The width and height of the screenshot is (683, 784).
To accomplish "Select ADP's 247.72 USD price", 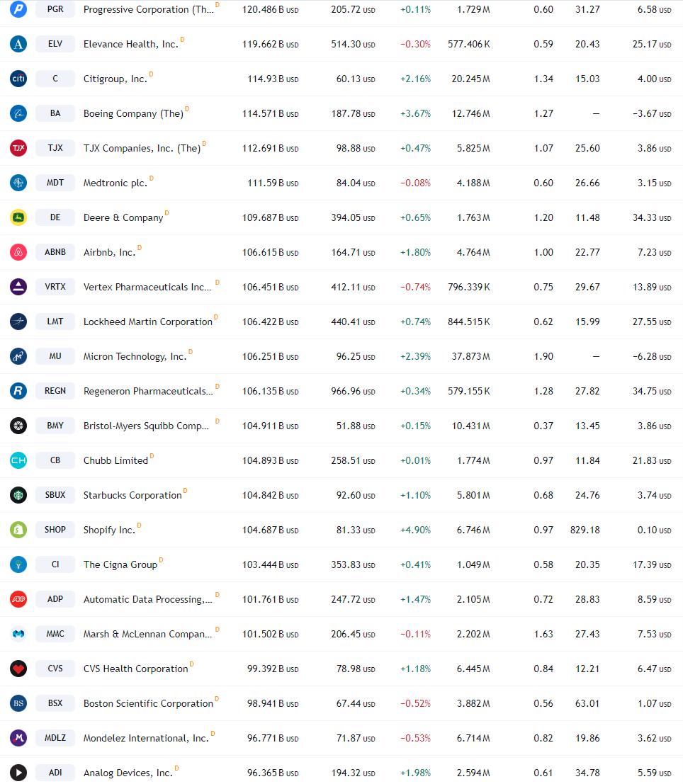I will [353, 599].
